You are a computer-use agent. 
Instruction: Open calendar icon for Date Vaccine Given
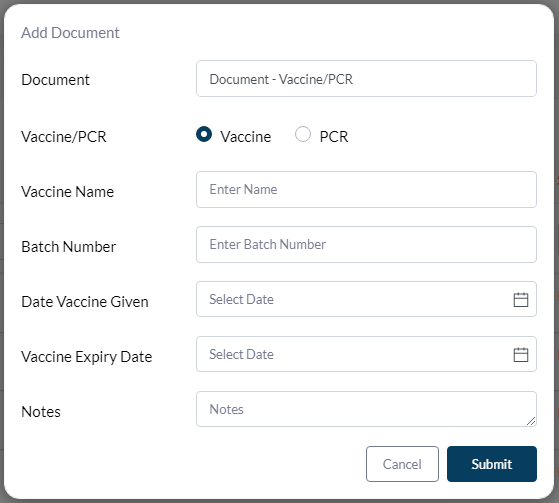(x=520, y=299)
